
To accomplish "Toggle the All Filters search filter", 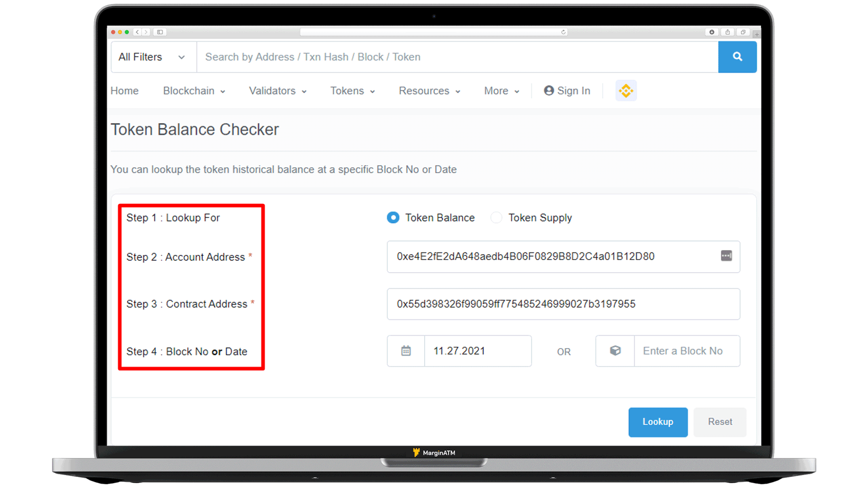I will tap(152, 57).
